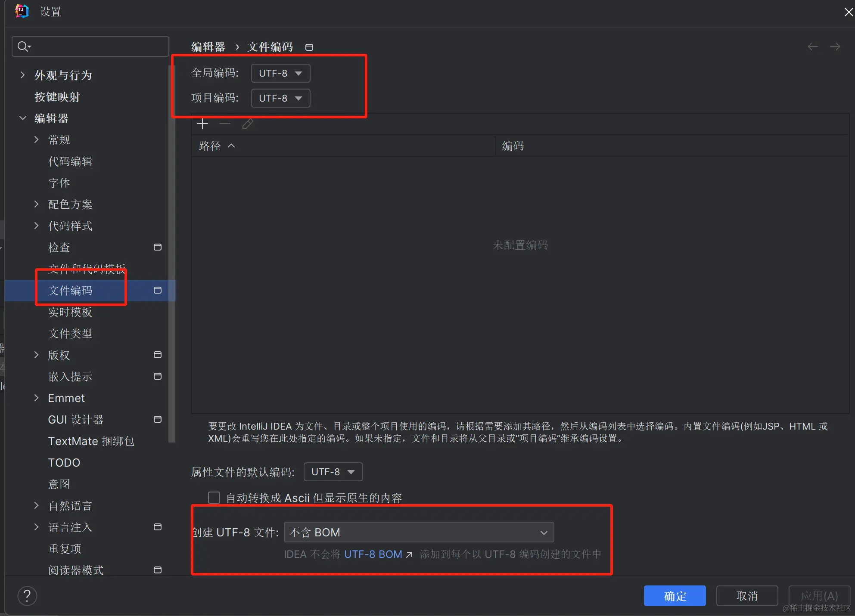This screenshot has height=616, width=855.
Task: Click the help question mark icon
Action: tap(27, 596)
